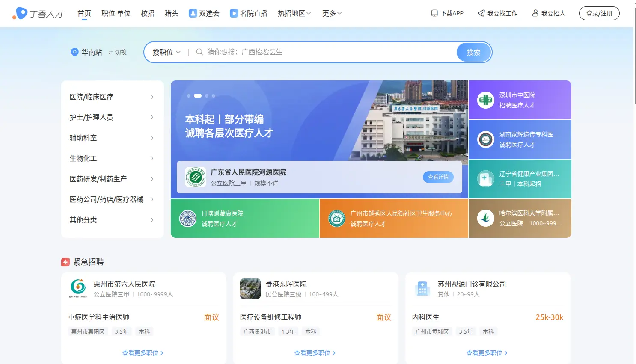Open the 校招 nav item
Viewport: 636px width, 364px height.
click(148, 13)
